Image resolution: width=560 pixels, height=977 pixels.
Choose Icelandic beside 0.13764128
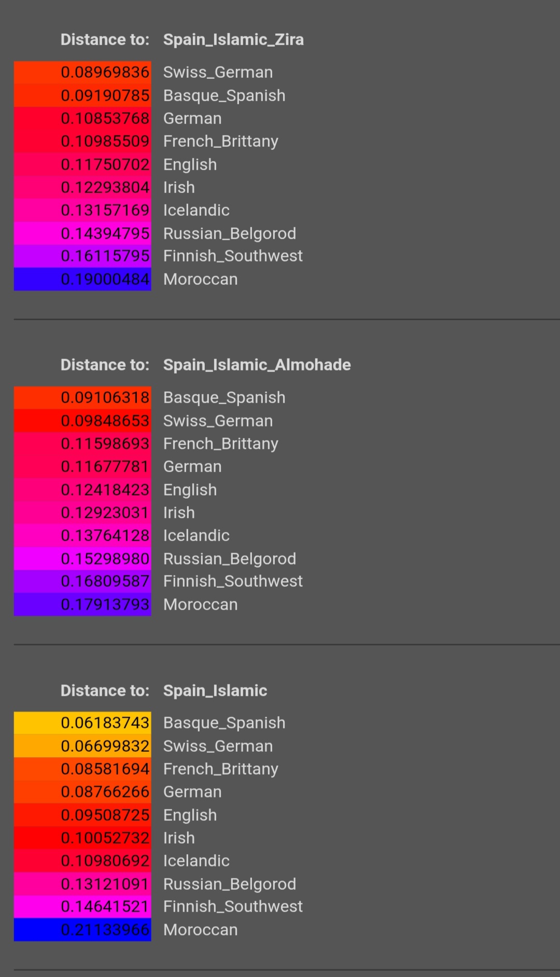[x=196, y=535]
